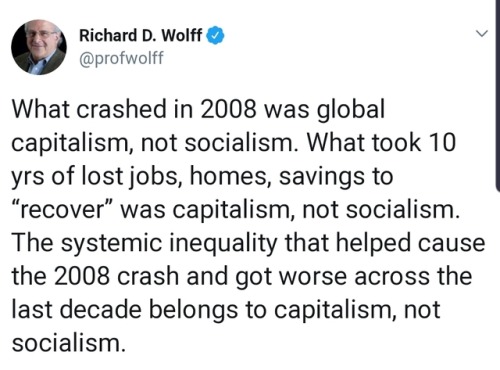Visit the @profwolff handle link
The height and width of the screenshot is (370, 500).
coord(121,58)
